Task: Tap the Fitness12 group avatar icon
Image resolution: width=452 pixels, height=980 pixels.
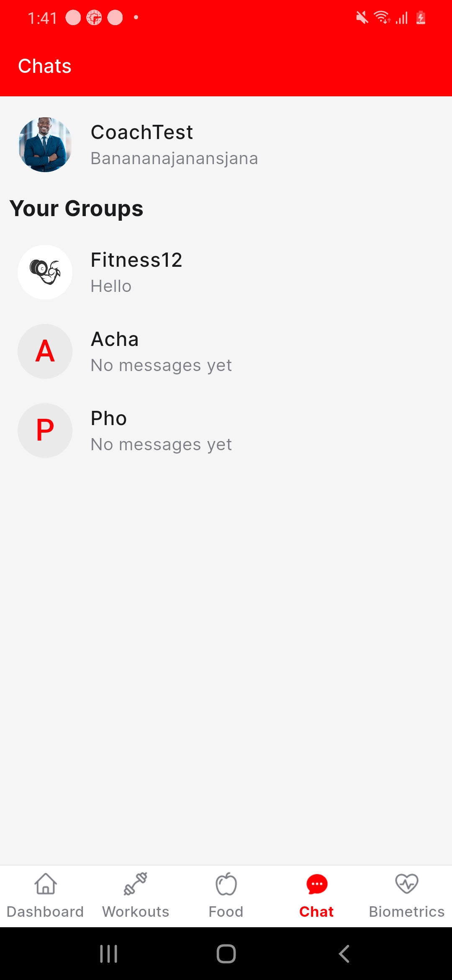Action: pos(45,272)
